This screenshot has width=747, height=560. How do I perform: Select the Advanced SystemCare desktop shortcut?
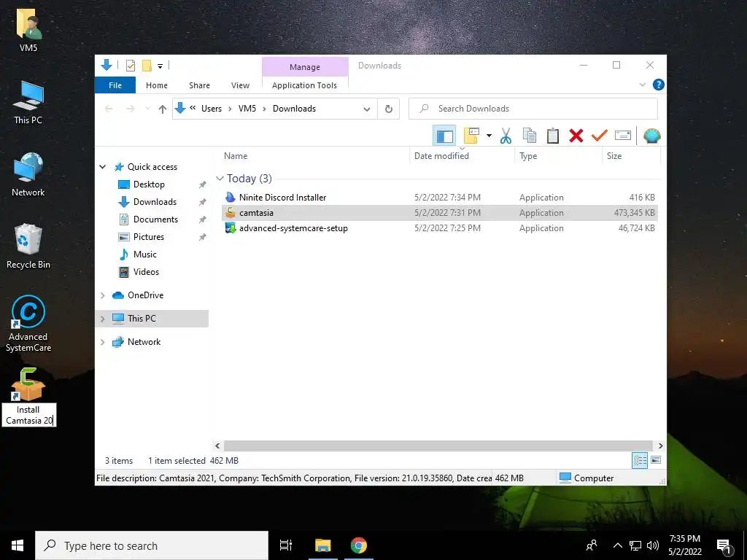28,324
